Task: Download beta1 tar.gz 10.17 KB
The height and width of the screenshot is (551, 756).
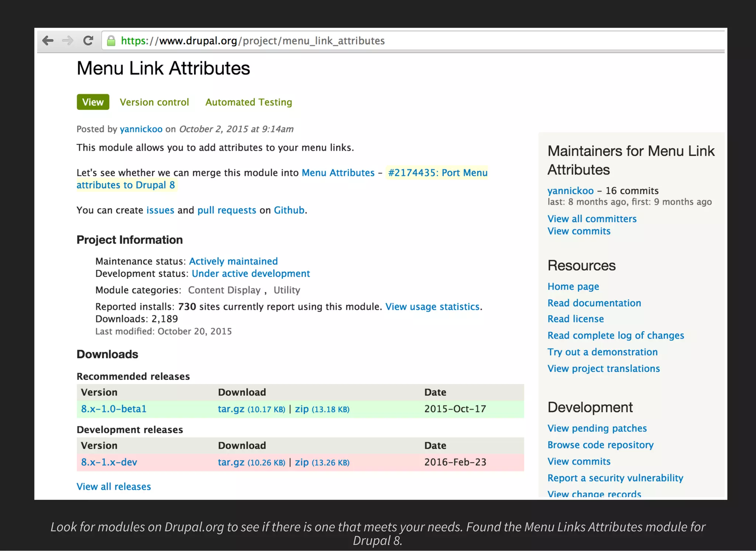Action: tap(251, 409)
